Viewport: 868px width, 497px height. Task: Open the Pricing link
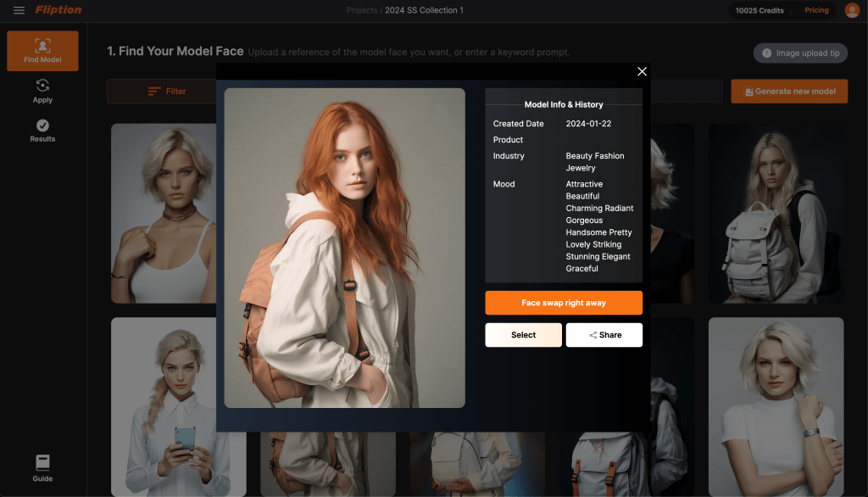pyautogui.click(x=816, y=10)
